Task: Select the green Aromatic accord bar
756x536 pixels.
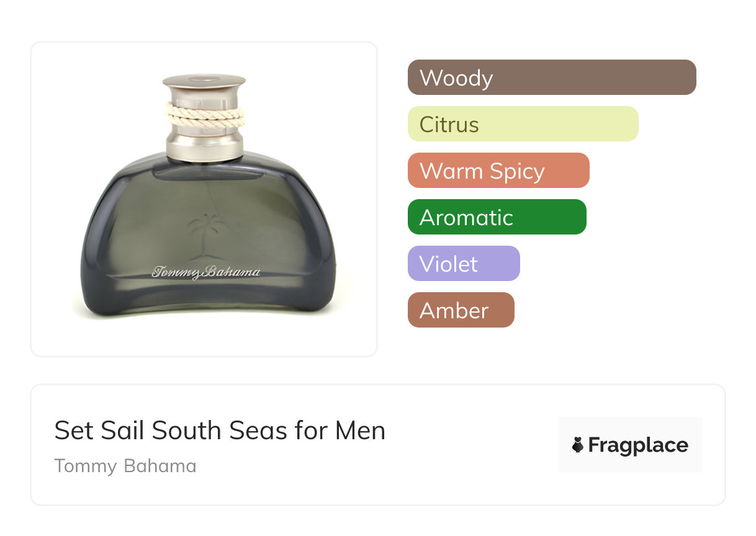Action: click(497, 217)
